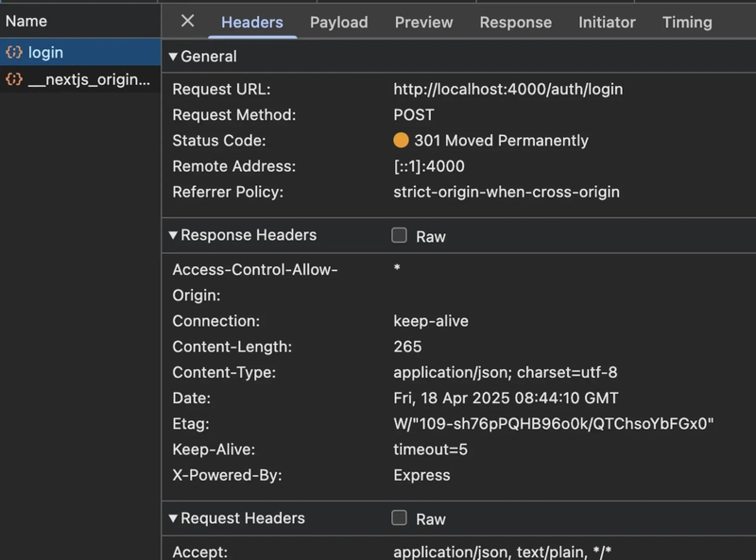
Task: Click the Referrer Policy label
Action: point(228,192)
